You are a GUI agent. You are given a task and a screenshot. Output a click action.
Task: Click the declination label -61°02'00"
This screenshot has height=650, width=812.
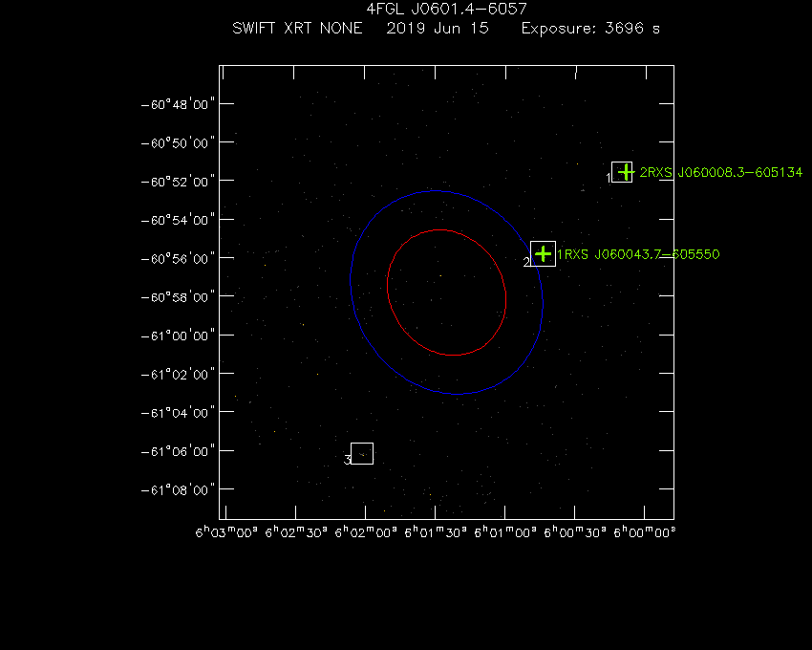[x=178, y=375]
